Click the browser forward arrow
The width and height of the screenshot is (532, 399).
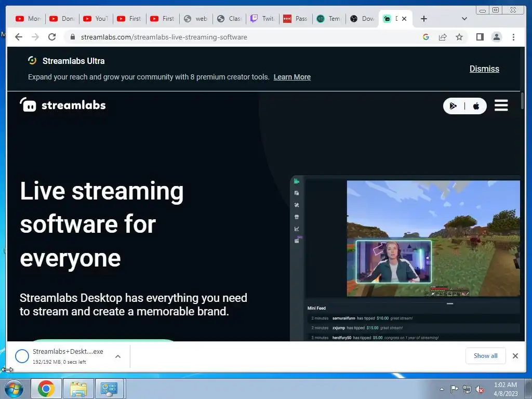pos(35,37)
